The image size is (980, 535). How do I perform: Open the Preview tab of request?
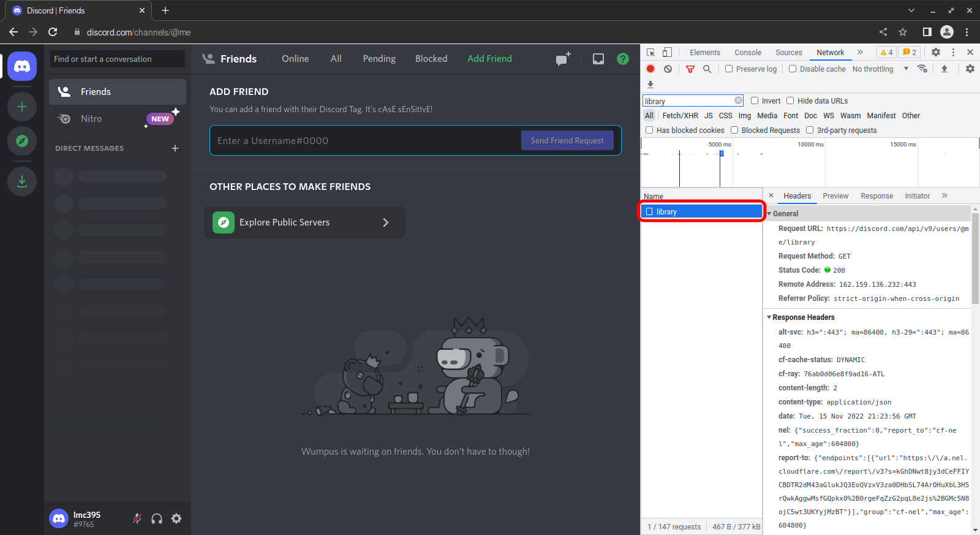835,196
